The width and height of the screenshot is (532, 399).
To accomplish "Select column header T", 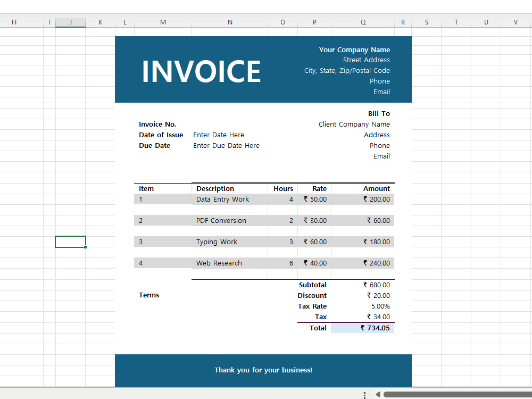I will pos(456,22).
